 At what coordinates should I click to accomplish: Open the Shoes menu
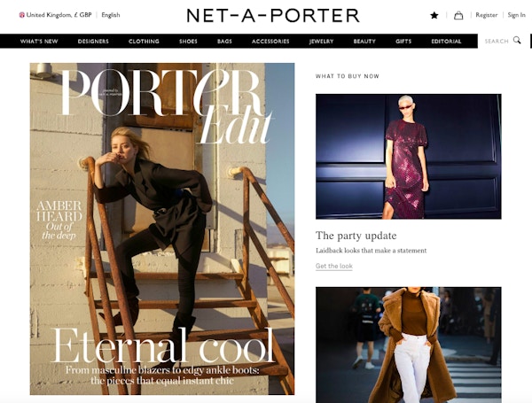click(x=188, y=42)
